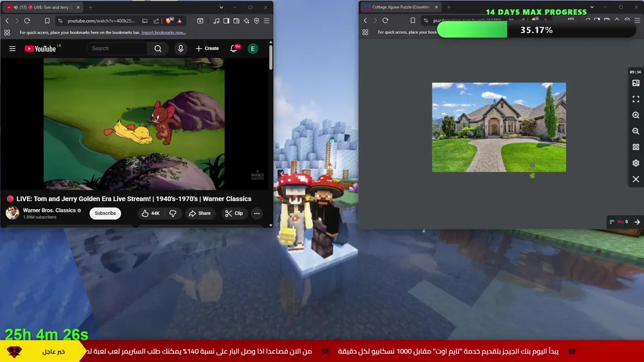Open the YouTube account avatar E
644x362 pixels.
pyautogui.click(x=253, y=48)
